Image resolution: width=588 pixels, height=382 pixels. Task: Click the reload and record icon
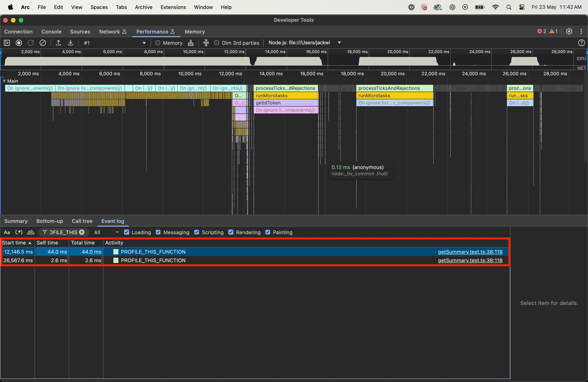31,43
